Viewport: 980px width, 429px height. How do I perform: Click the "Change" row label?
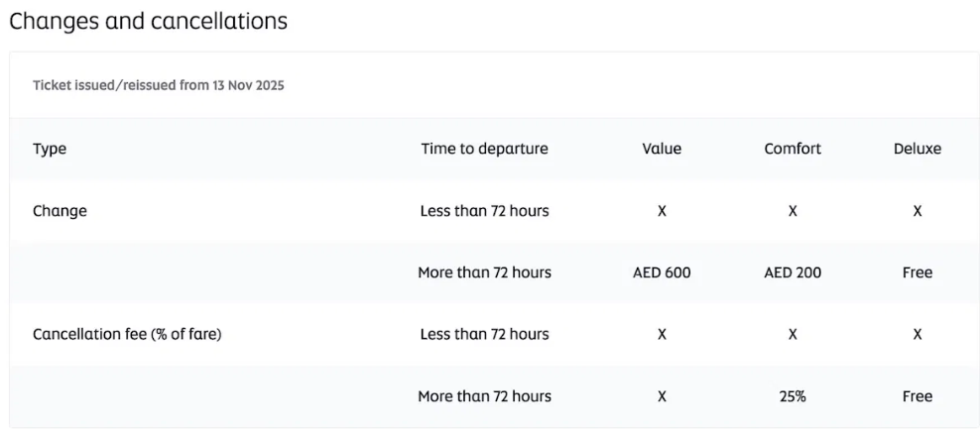coord(60,211)
